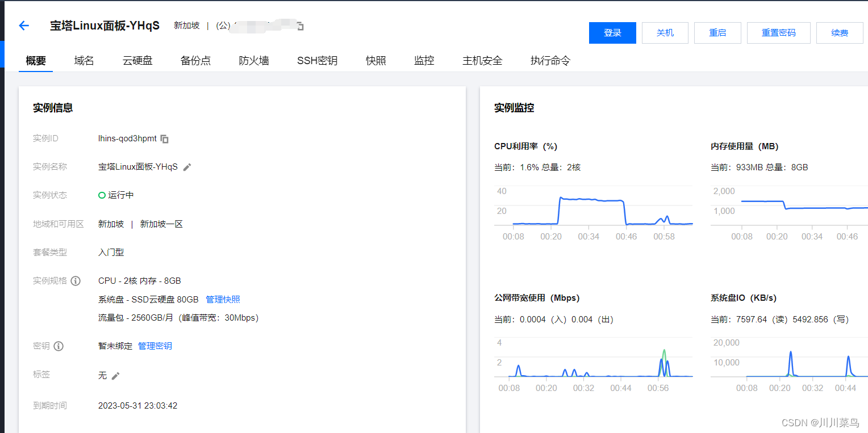Click the 重置密码 button
This screenshot has width=868, height=433.
coord(779,33)
